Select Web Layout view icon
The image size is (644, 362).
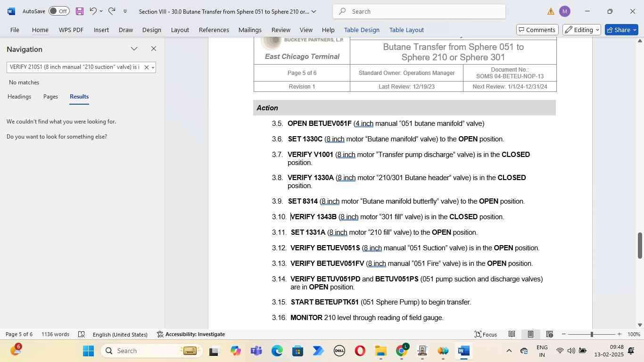coord(549,334)
